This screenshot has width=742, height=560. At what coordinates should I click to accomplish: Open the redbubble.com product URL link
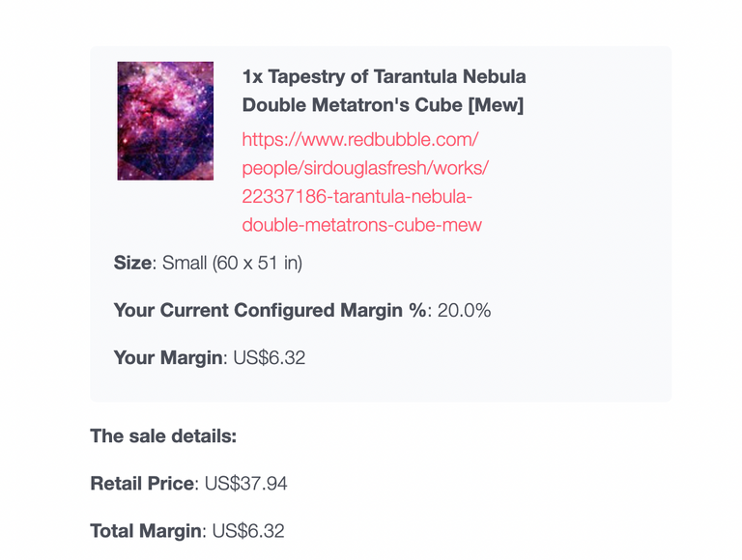coord(365,182)
